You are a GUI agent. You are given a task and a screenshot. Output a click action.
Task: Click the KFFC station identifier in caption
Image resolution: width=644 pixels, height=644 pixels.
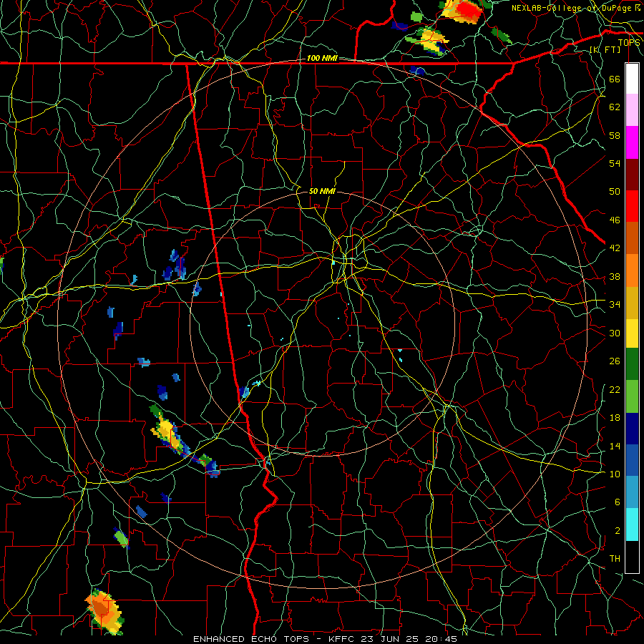(343, 639)
